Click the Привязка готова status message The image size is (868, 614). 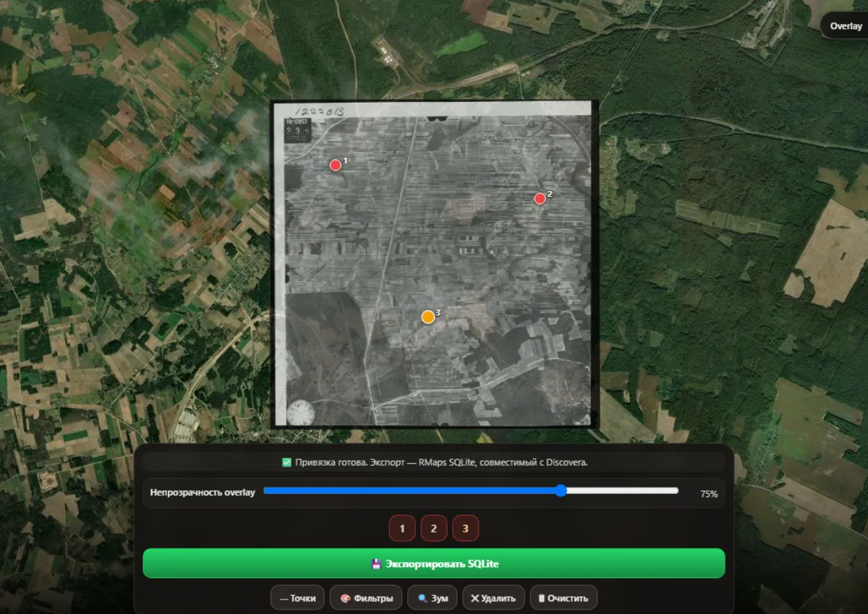pos(434,462)
